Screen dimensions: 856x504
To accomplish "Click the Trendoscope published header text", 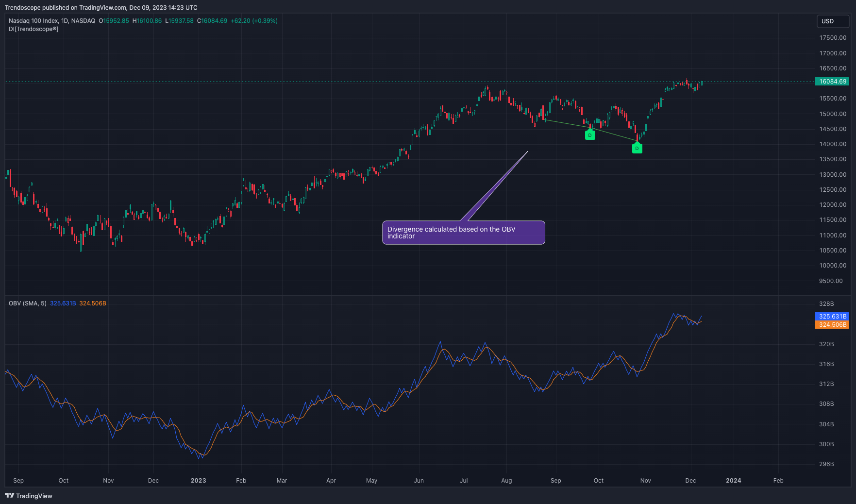I will click(101, 7).
